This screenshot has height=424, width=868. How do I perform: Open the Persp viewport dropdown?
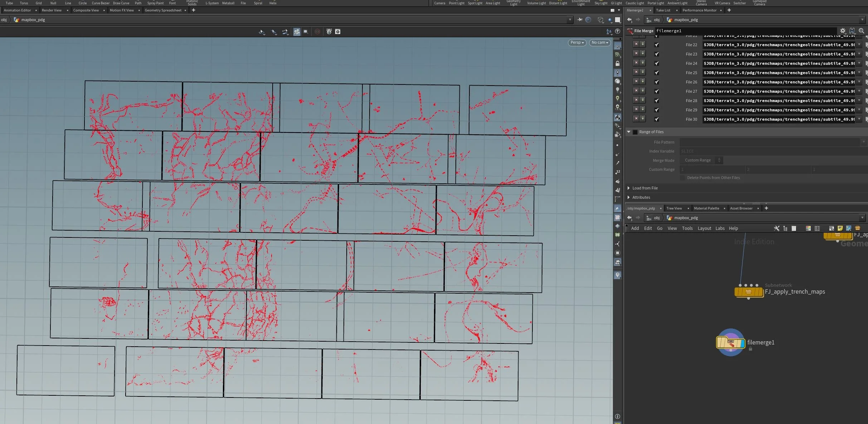pyautogui.click(x=577, y=43)
